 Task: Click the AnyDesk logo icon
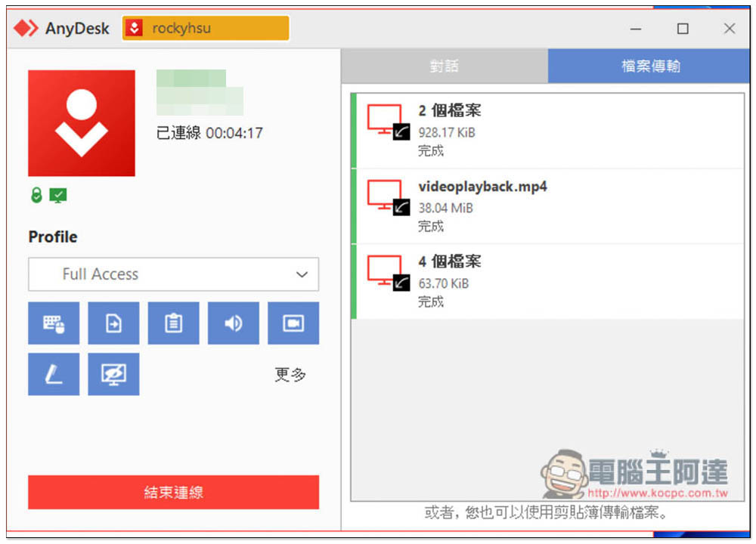[26, 29]
